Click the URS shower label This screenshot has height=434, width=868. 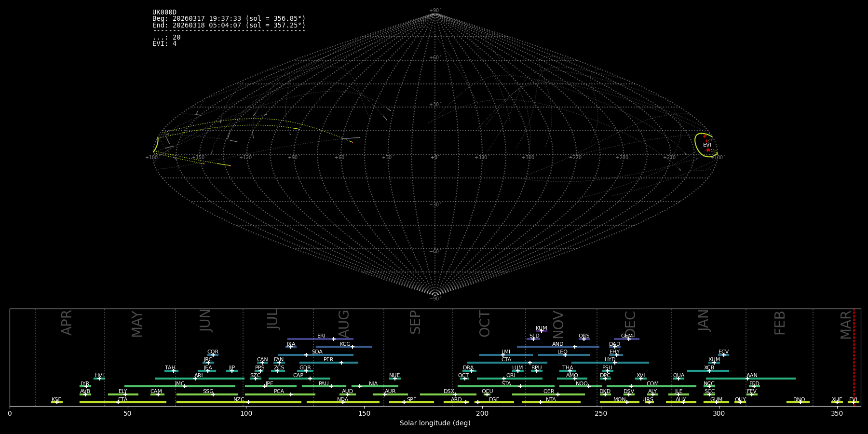pos(648,400)
